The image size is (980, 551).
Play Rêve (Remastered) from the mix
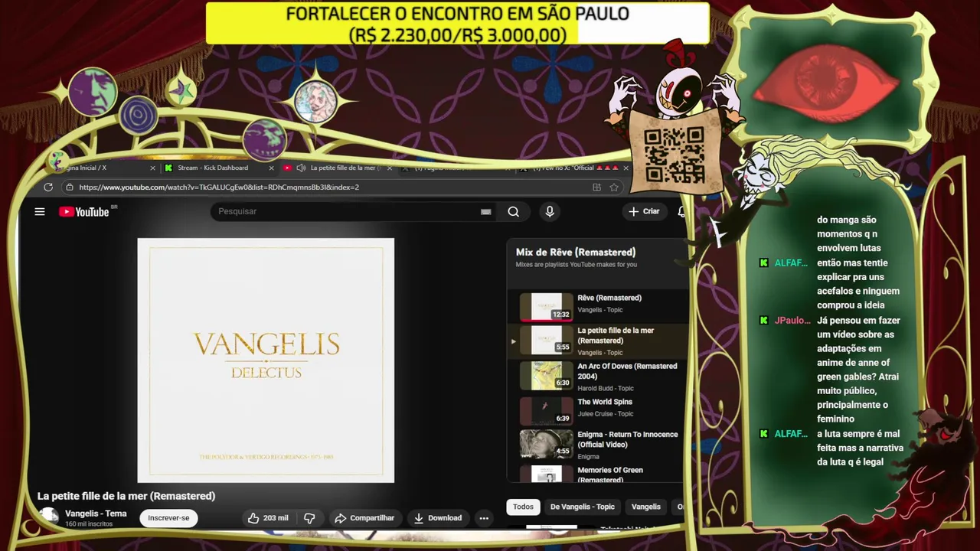click(x=597, y=305)
